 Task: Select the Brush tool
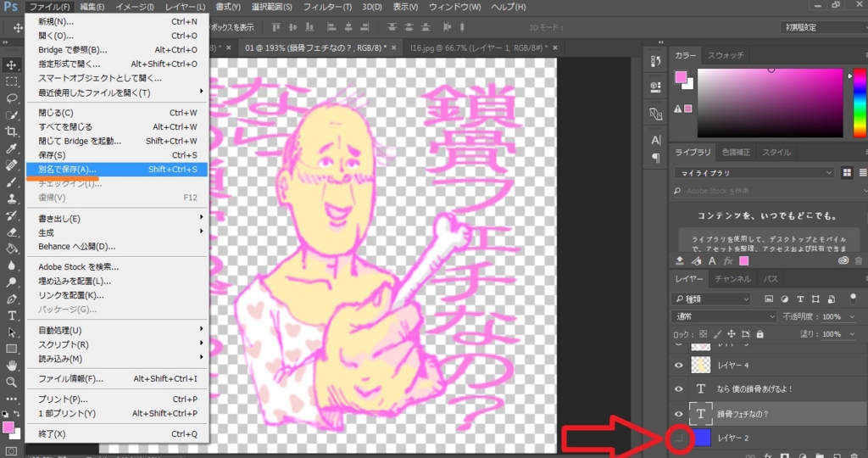pos(11,182)
